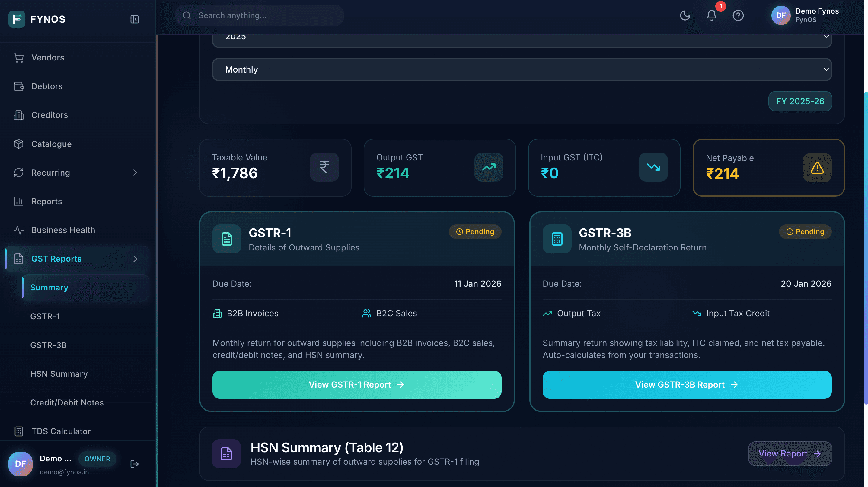The height and width of the screenshot is (487, 868).
Task: Sign out using the logout icon
Action: (134, 464)
